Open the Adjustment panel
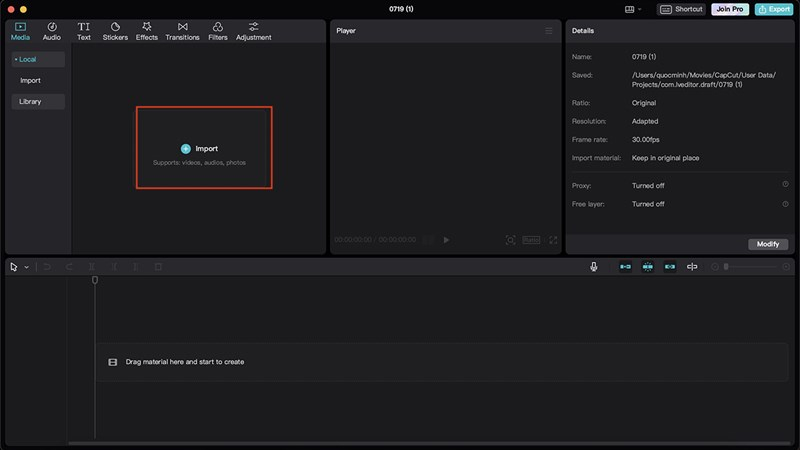 coord(254,31)
